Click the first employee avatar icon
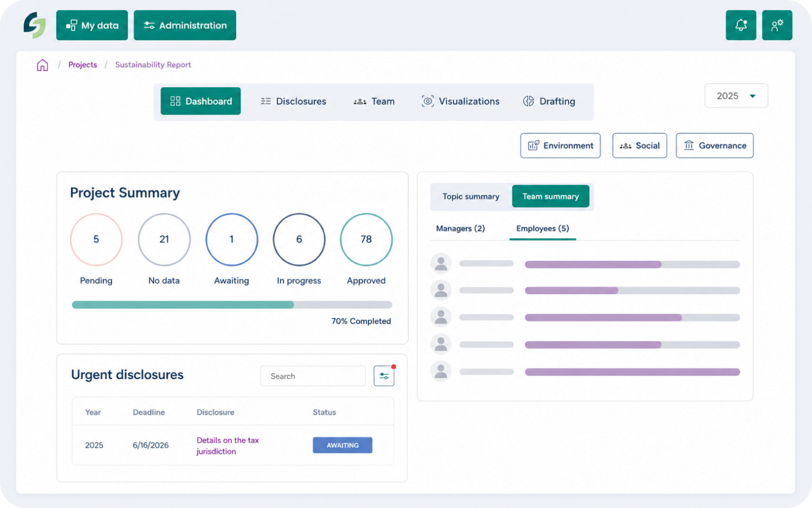Viewport: 812px width, 508px height. (441, 264)
